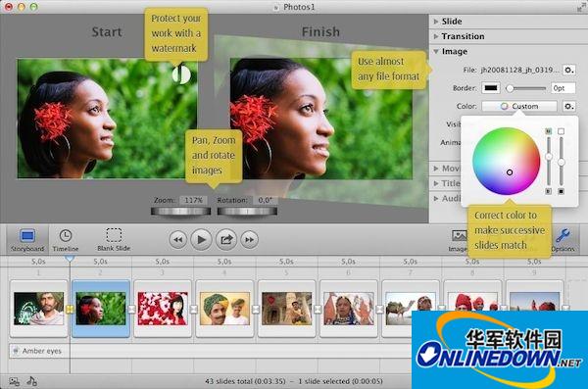Click the fast-forward playback button
The width and height of the screenshot is (588, 389).
249,239
